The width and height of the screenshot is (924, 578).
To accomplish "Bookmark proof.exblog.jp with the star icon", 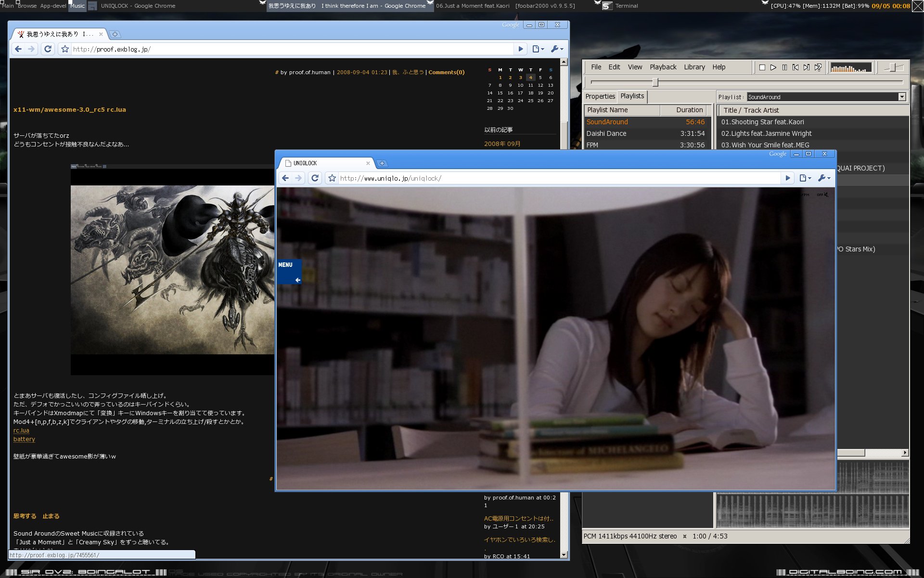I will (65, 49).
